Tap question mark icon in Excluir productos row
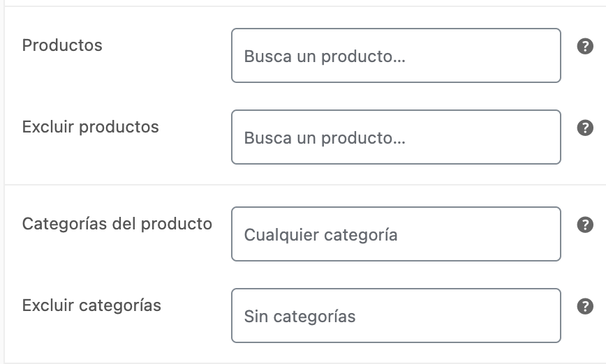The width and height of the screenshot is (606, 364). click(x=585, y=128)
